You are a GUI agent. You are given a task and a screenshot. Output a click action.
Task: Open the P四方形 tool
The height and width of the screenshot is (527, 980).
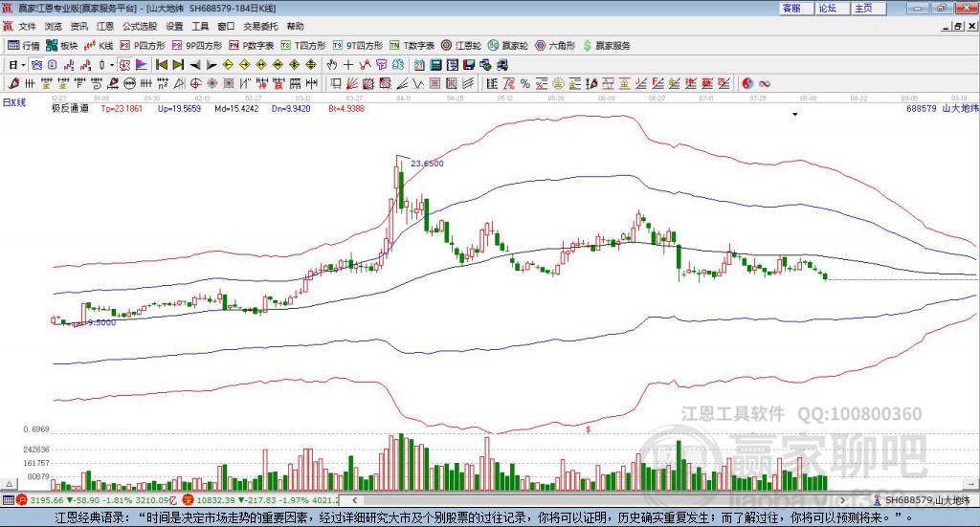click(143, 46)
